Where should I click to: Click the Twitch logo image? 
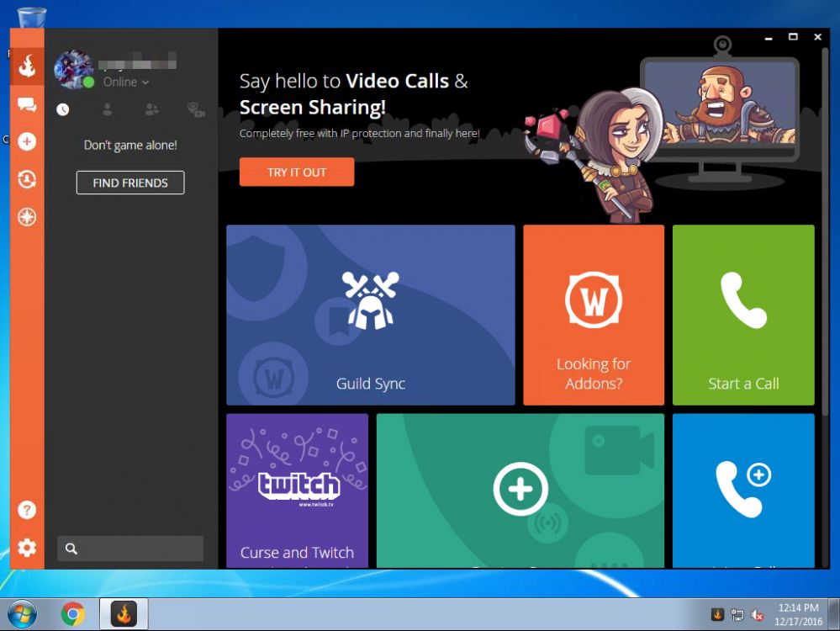pos(298,487)
